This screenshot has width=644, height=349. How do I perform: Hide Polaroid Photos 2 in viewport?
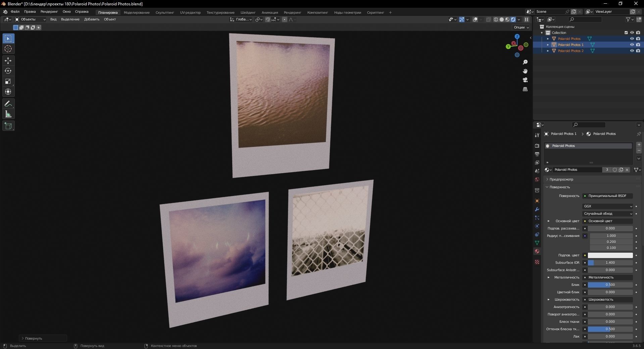point(632,51)
